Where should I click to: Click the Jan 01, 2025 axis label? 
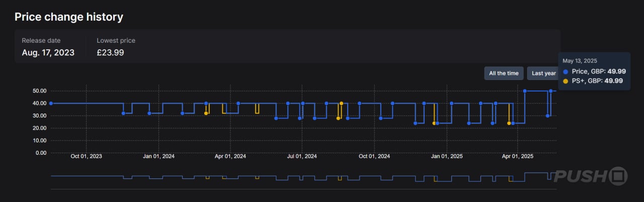(446, 156)
